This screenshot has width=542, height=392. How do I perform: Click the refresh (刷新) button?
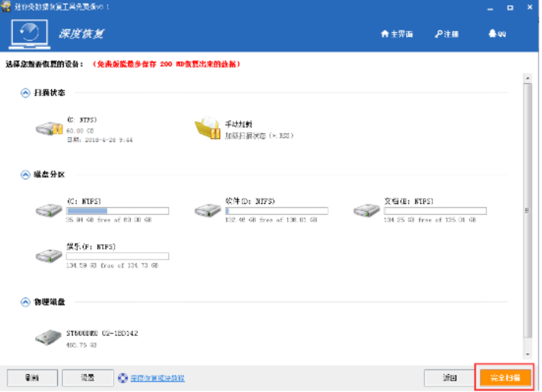[x=32, y=378]
